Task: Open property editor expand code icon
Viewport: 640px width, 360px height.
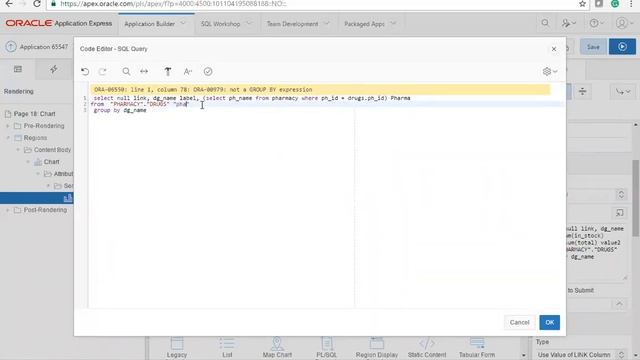Action: tap(620, 213)
